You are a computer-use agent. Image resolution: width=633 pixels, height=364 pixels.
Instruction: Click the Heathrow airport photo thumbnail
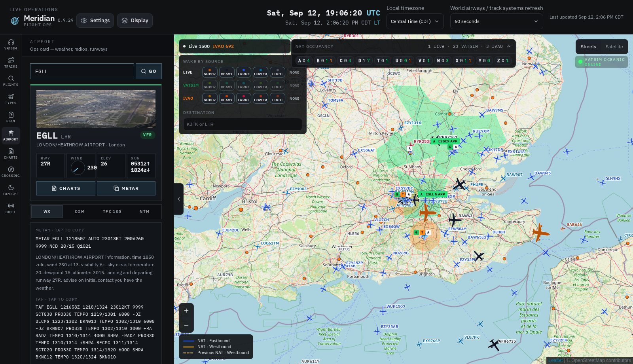[x=96, y=108]
